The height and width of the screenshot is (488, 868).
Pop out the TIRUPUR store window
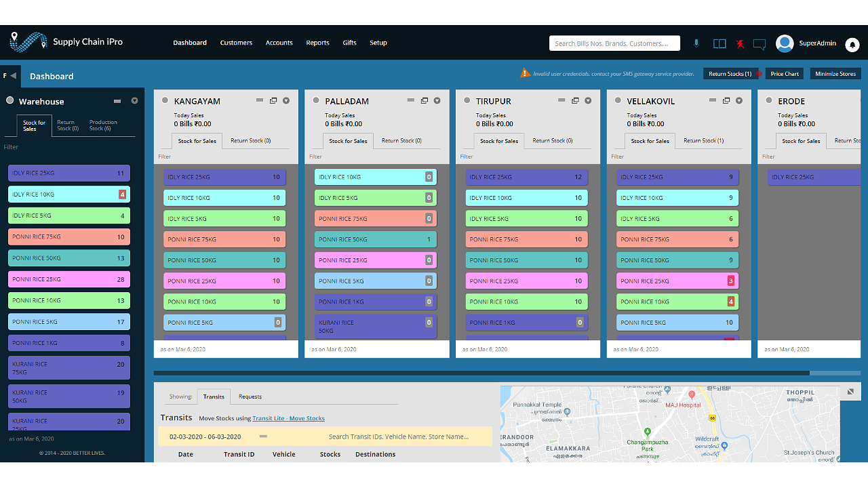coord(575,100)
